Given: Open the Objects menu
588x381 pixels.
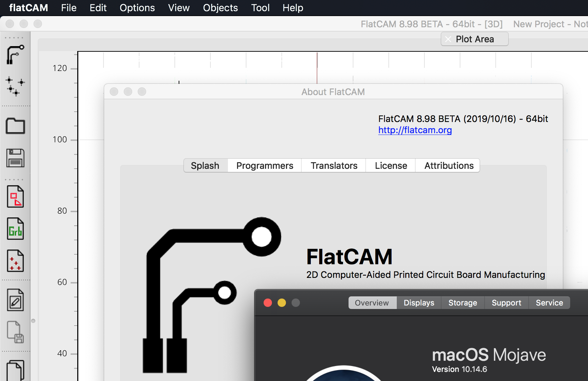Looking at the screenshot, I should click(221, 8).
